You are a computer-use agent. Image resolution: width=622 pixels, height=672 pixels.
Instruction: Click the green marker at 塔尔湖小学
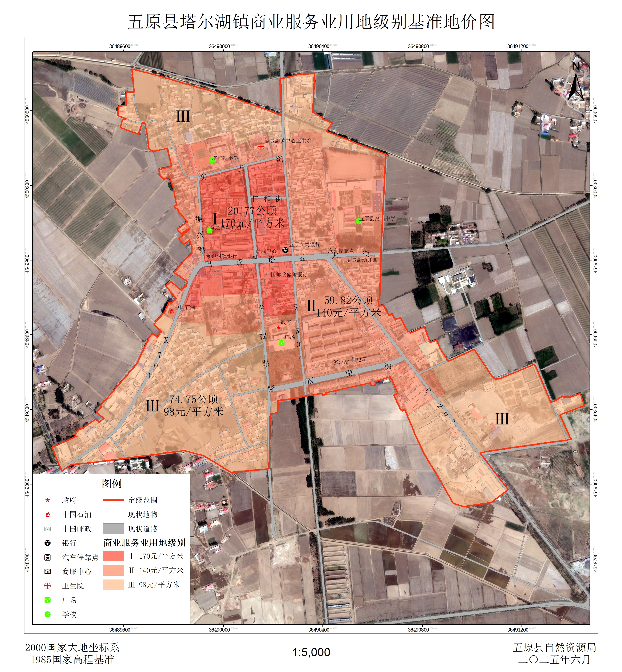click(x=212, y=161)
